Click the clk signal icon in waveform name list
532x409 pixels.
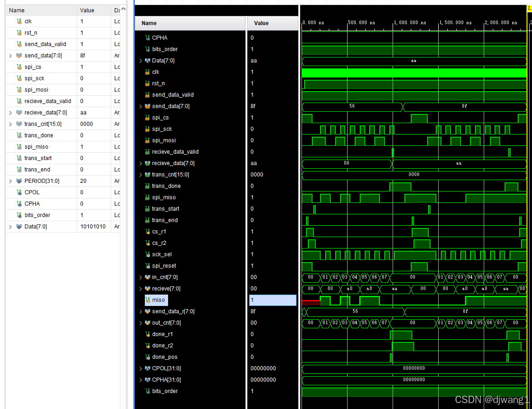point(148,72)
